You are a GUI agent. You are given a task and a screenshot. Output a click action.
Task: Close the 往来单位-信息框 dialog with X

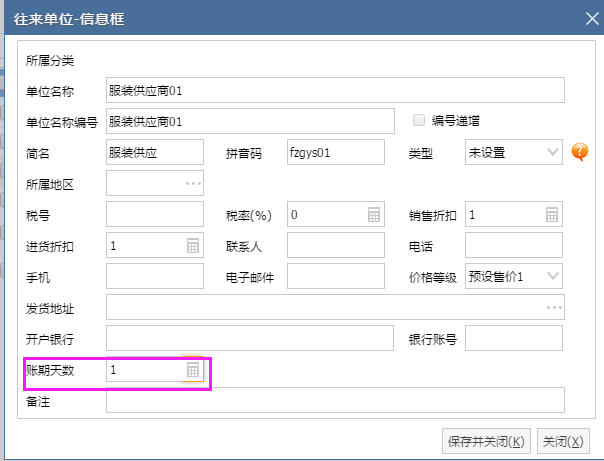pos(592,18)
